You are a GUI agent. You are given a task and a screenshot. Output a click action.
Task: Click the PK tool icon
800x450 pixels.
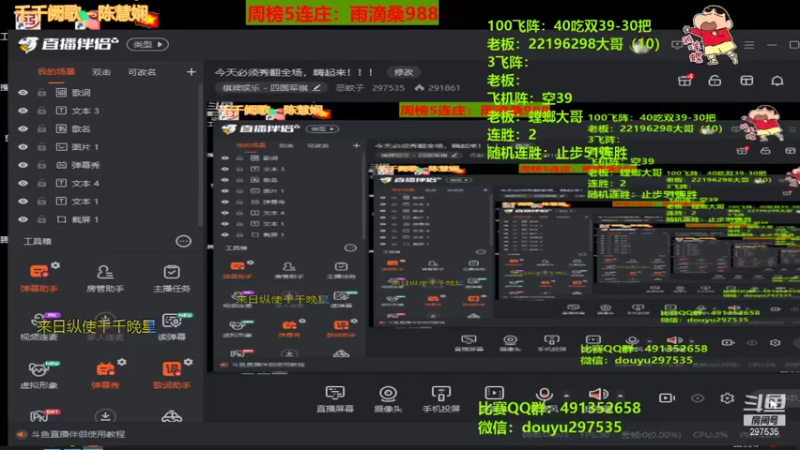(x=40, y=416)
